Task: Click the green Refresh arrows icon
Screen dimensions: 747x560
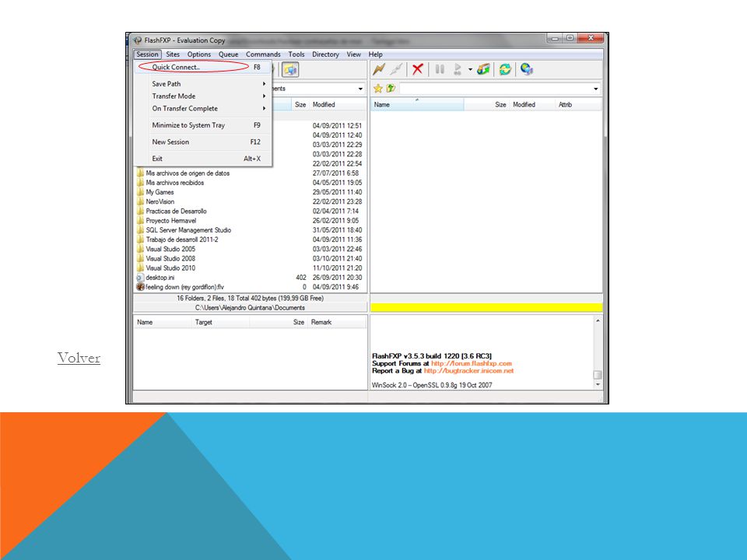Action: click(505, 69)
